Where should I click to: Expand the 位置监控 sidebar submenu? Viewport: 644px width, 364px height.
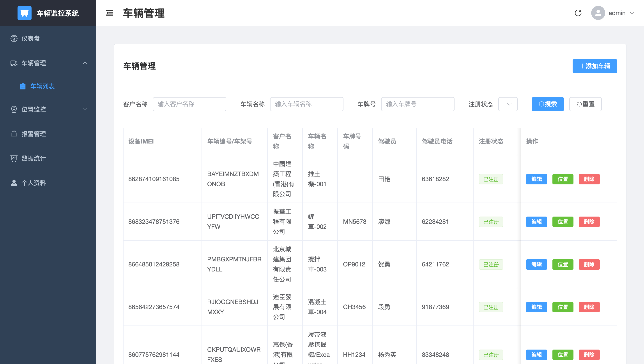(x=85, y=109)
